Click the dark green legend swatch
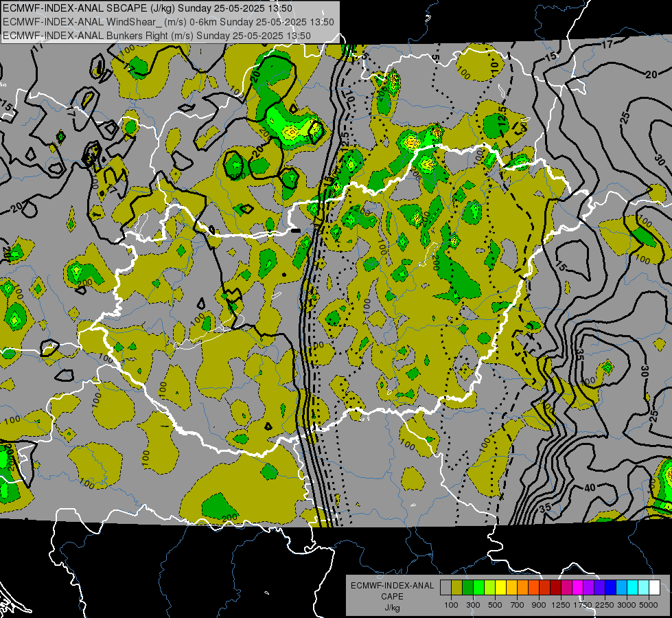 coord(467,588)
